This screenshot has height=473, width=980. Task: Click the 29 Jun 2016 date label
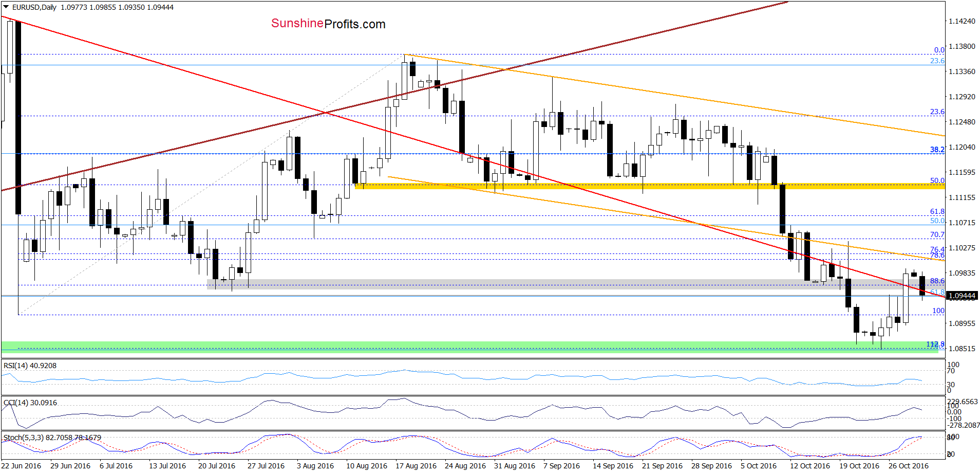pos(70,466)
